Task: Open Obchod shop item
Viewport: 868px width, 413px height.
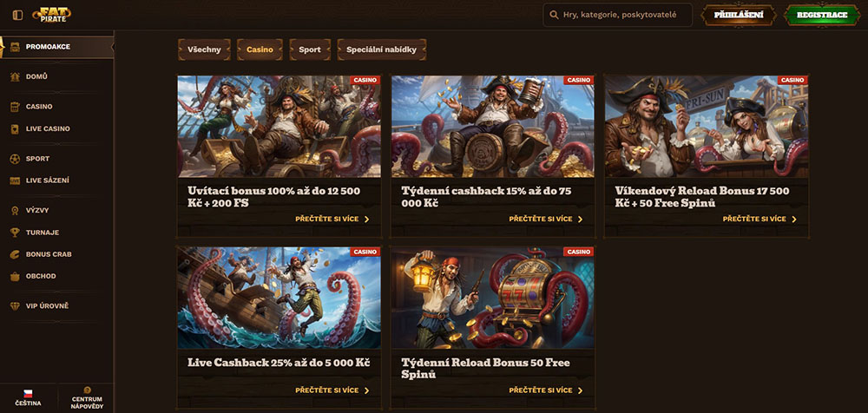Action: pos(41,276)
